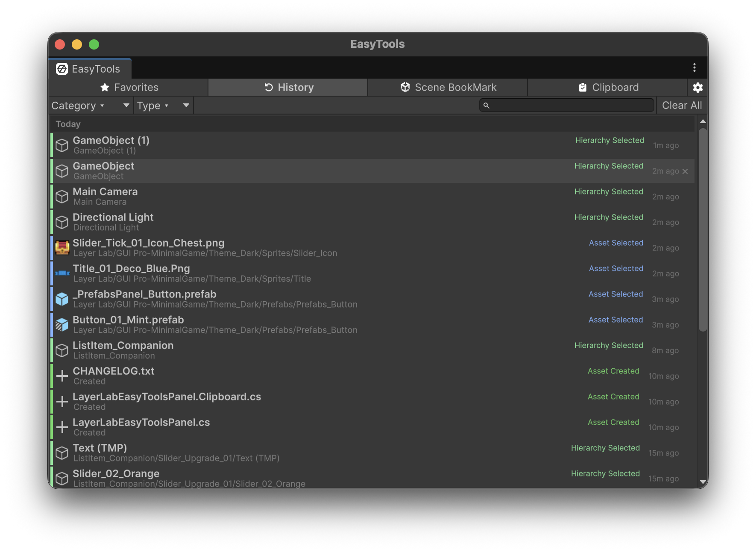Image resolution: width=756 pixels, height=552 pixels.
Task: Click the Clear All button
Action: click(x=682, y=106)
